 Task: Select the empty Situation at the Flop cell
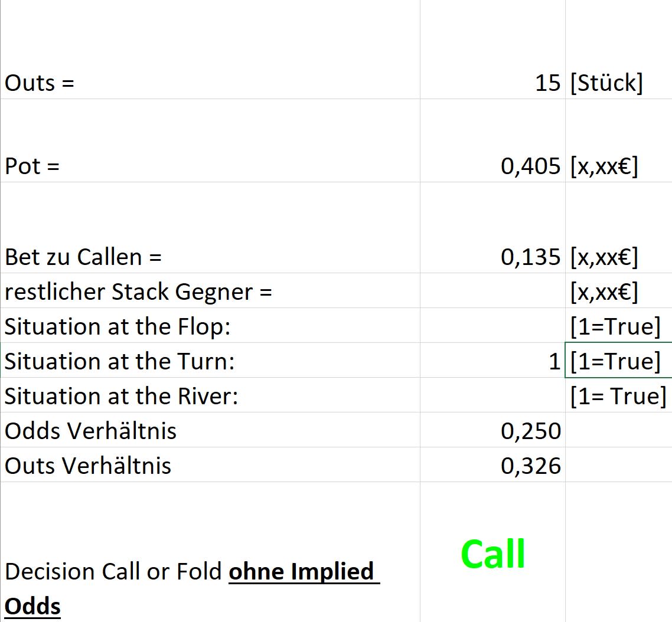pyautogui.click(x=492, y=325)
